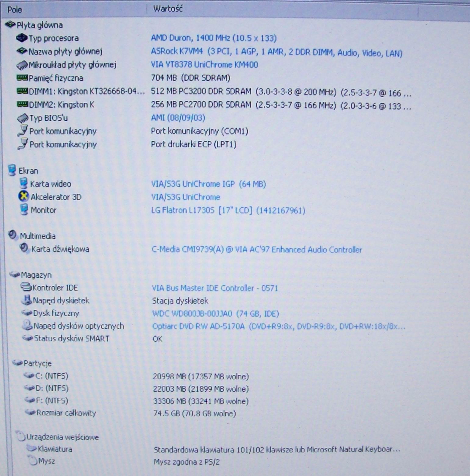Select the Partycje group heading

point(37,363)
